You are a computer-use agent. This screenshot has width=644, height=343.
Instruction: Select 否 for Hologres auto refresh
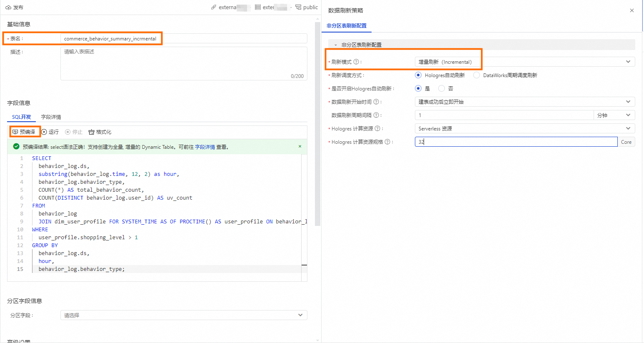[x=442, y=88]
